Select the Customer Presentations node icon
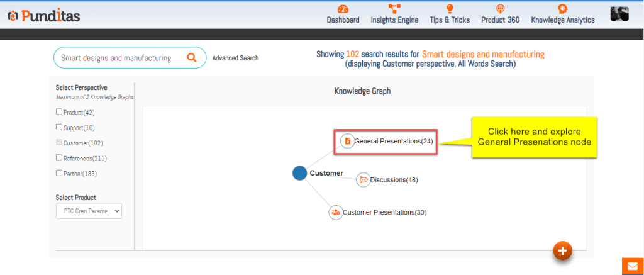Image resolution: width=644 pixels, height=275 pixels. point(335,212)
